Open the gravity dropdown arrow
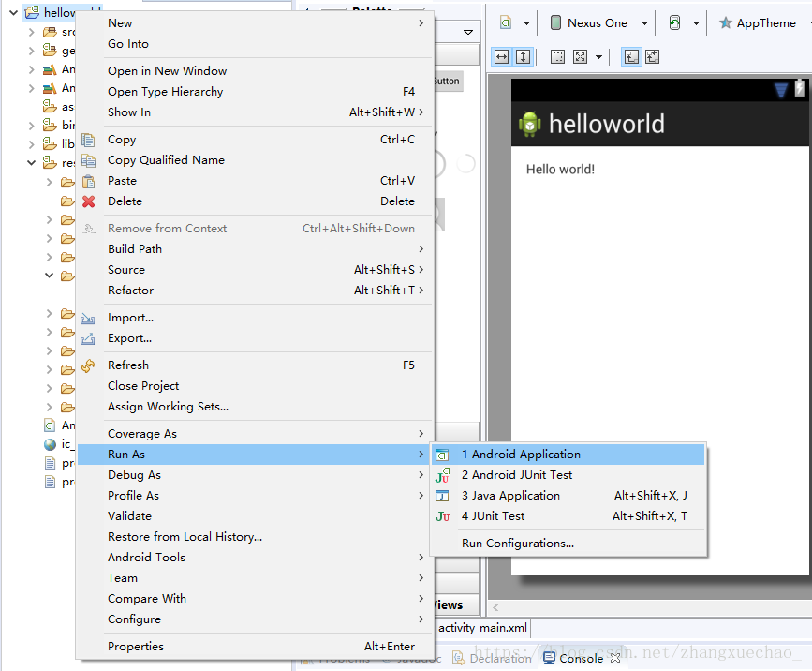The height and width of the screenshot is (671, 812). 598,57
